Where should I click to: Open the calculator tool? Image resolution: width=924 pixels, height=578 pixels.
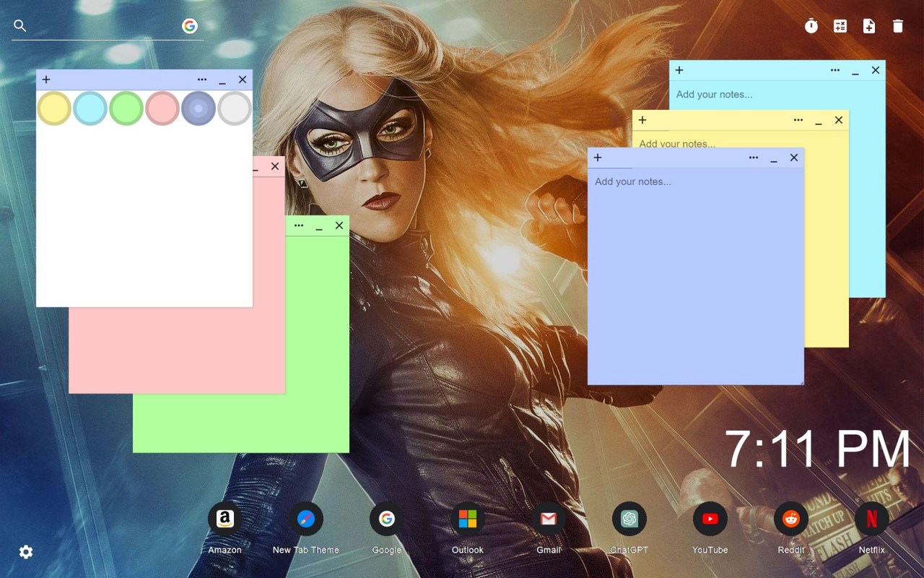tap(840, 26)
